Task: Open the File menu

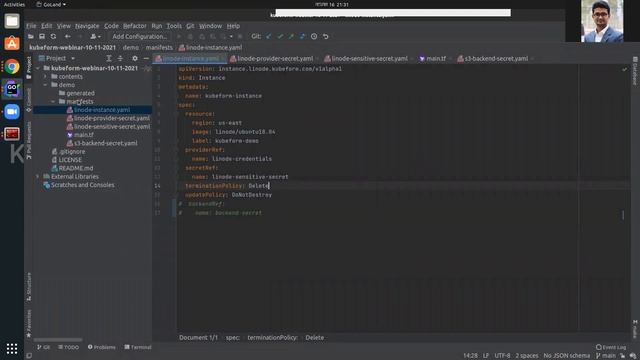Action: click(31, 26)
